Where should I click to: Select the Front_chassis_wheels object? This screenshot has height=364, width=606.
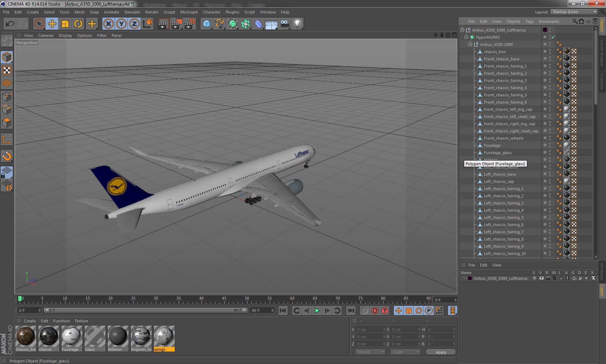tap(504, 138)
